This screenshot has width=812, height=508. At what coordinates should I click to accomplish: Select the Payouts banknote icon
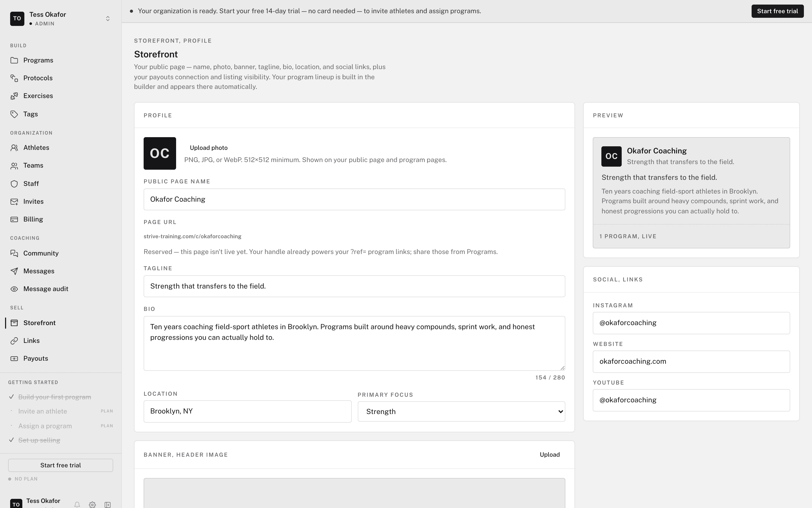pyautogui.click(x=14, y=358)
